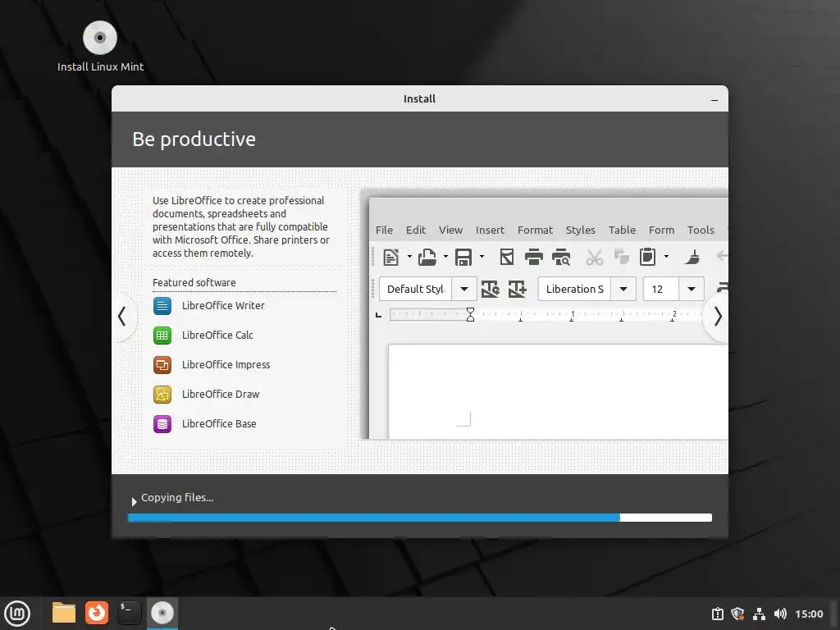
Task: Click the Tools menu in slideshow
Action: 701,231
